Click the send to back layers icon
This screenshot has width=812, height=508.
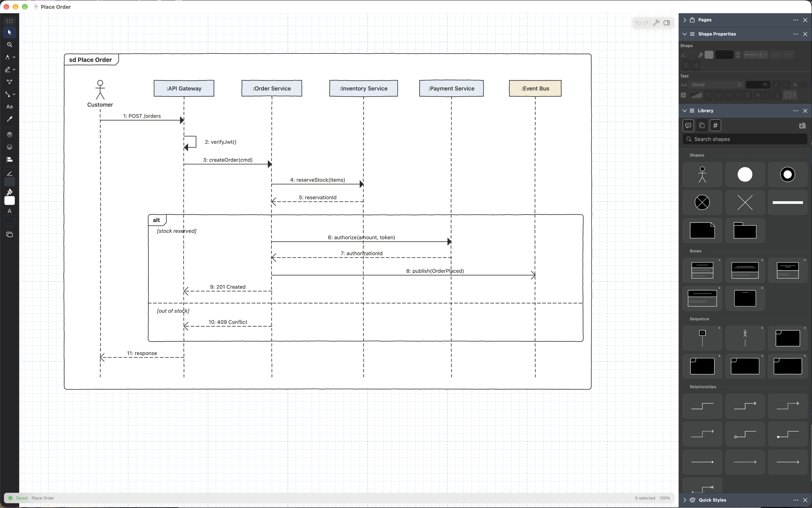pyautogui.click(x=9, y=147)
